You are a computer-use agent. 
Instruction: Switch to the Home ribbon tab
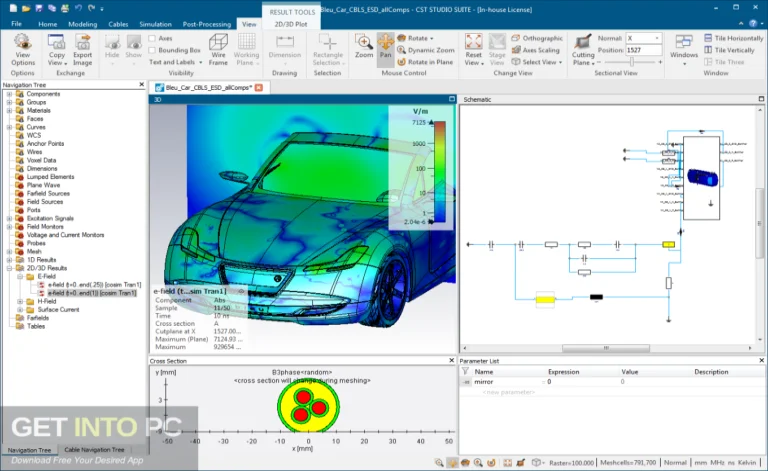point(48,24)
